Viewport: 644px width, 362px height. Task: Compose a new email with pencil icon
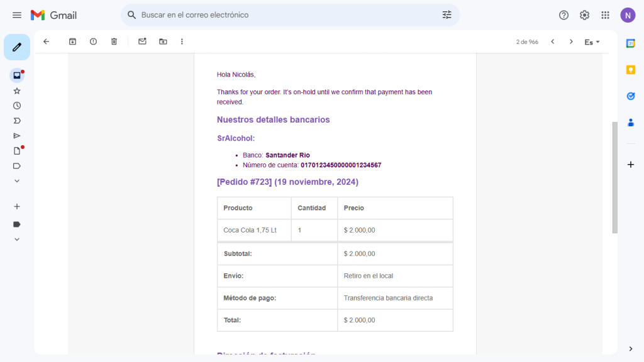point(17,47)
